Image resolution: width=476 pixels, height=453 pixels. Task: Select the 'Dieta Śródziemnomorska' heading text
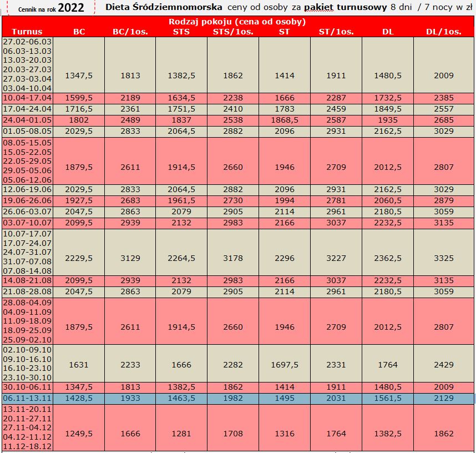[164, 7]
